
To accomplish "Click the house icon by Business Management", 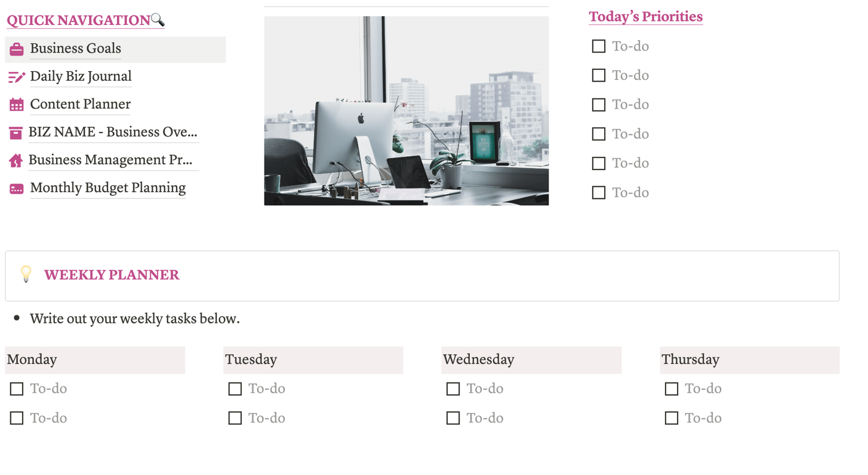I will (x=16, y=160).
